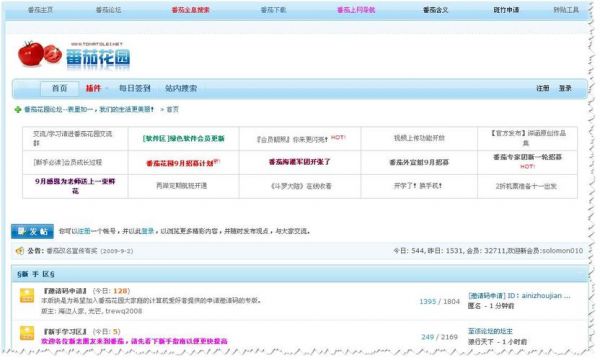Open the 每日签到 tab

135,88
